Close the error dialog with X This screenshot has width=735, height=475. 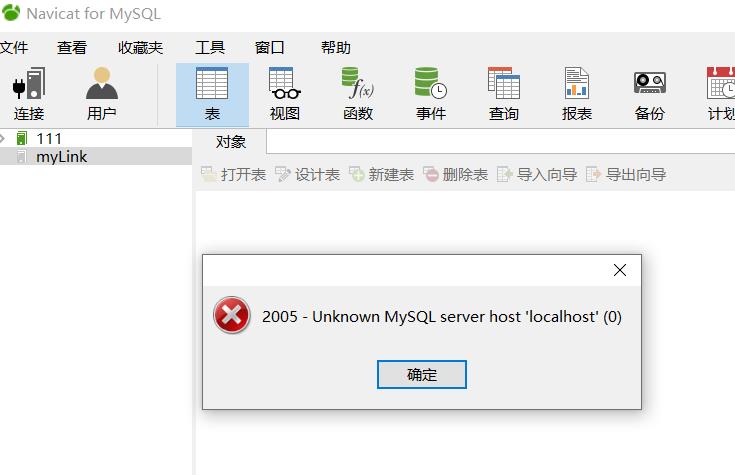pyautogui.click(x=620, y=270)
